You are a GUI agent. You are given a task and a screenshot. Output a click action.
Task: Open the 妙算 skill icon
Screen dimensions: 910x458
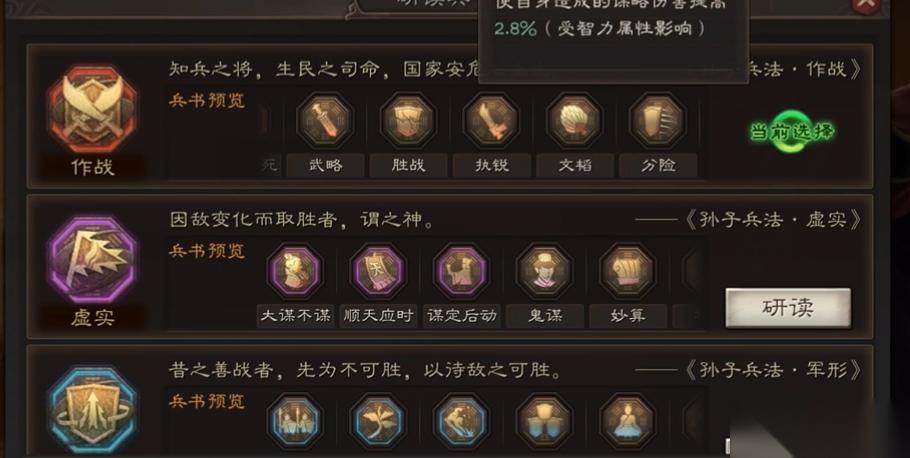click(x=627, y=271)
